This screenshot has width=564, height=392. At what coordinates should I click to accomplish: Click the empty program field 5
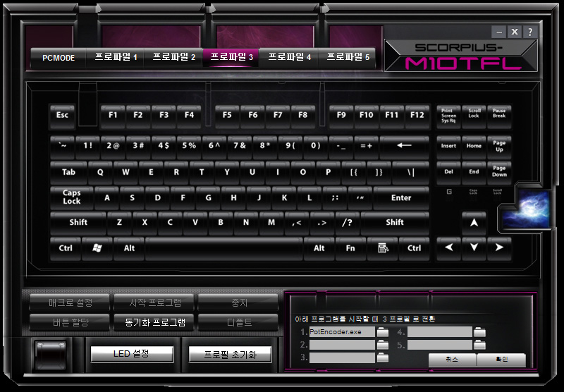tap(439, 345)
